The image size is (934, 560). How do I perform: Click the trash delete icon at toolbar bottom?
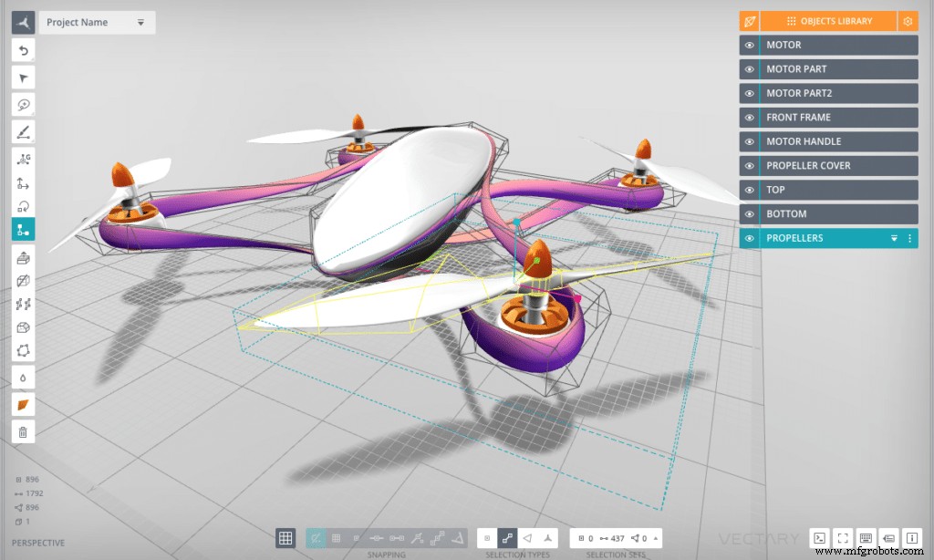pos(23,430)
